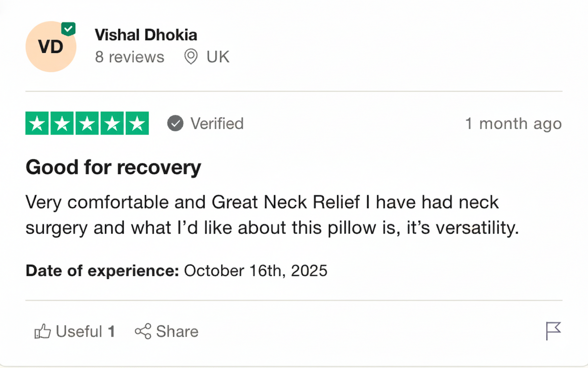Click the review body text paragraph

[x=271, y=215]
